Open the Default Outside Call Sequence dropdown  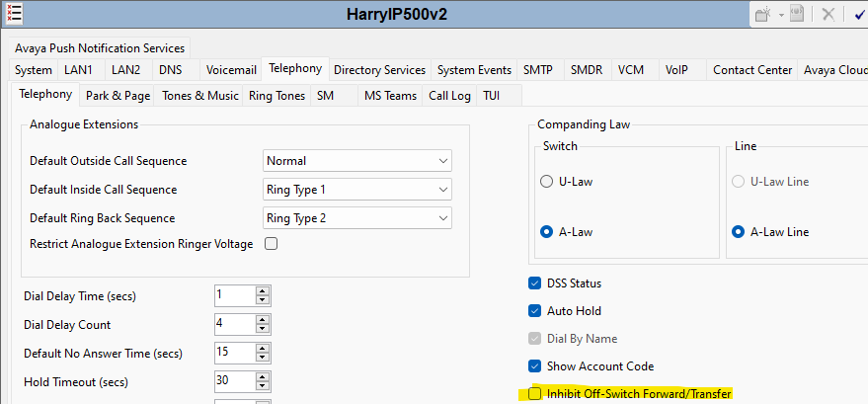tap(357, 161)
